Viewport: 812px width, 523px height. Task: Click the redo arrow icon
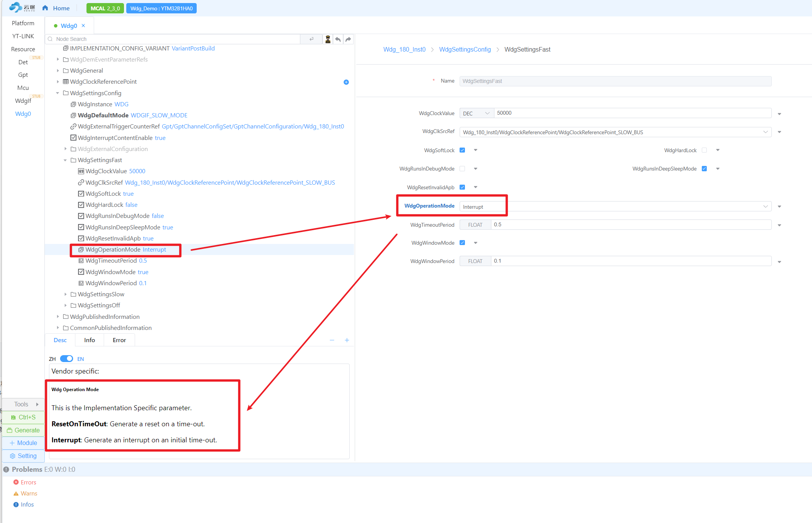(348, 39)
